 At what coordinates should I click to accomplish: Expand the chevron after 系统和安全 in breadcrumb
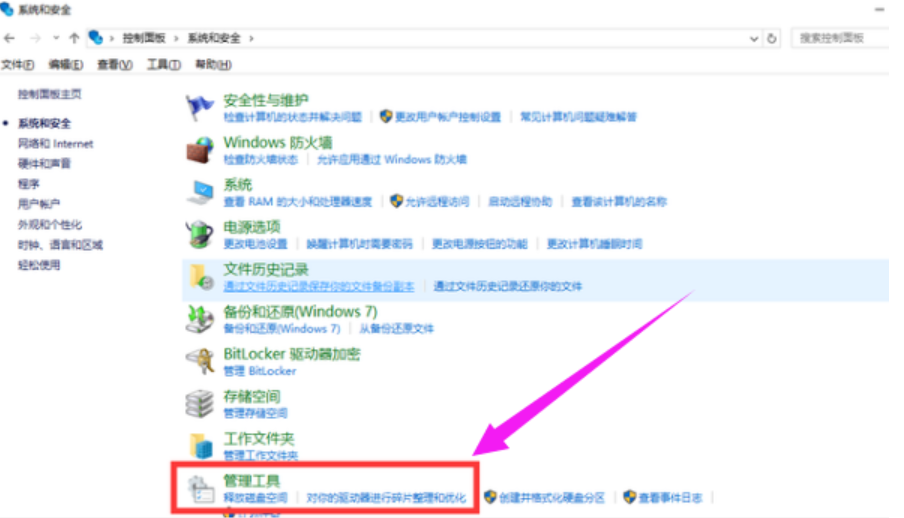click(251, 38)
